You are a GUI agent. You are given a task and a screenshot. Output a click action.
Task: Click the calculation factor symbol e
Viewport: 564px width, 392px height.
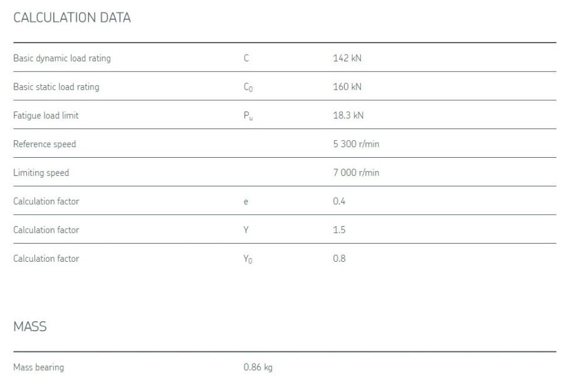pyautogui.click(x=246, y=202)
